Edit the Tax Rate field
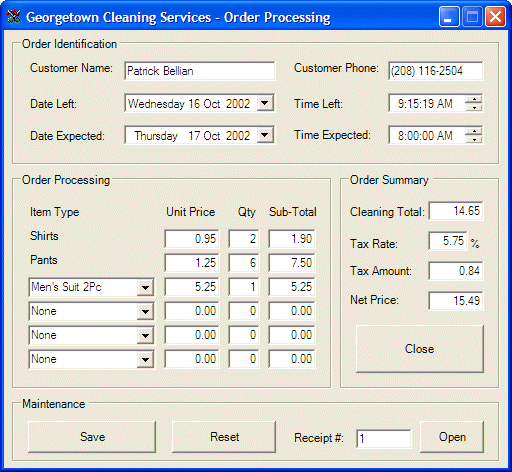The image size is (512, 472). coord(448,241)
